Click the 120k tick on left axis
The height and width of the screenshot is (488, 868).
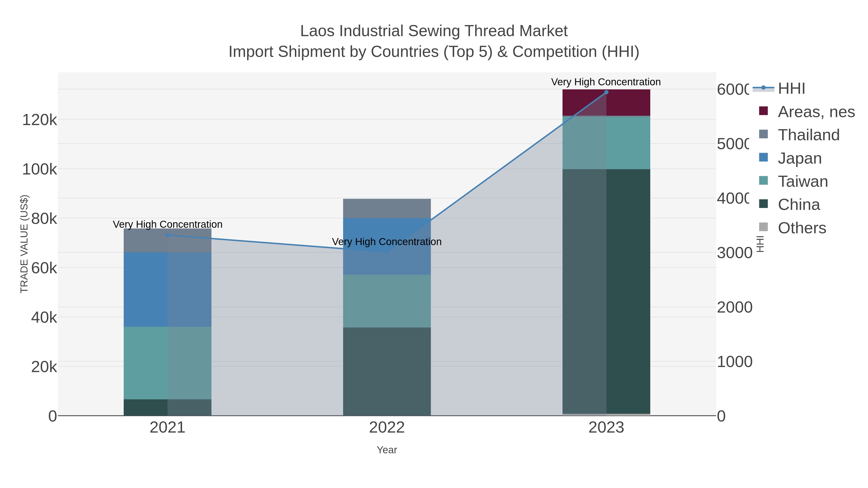40,120
